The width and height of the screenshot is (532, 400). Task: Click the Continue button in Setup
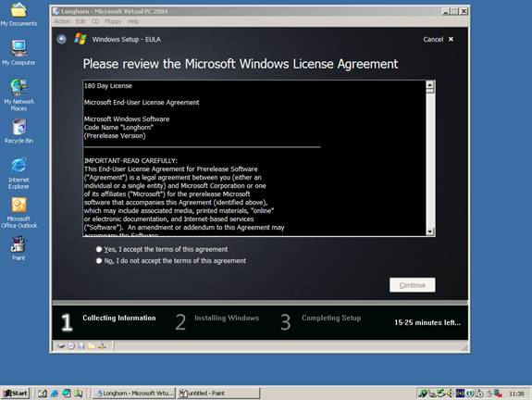(x=413, y=285)
